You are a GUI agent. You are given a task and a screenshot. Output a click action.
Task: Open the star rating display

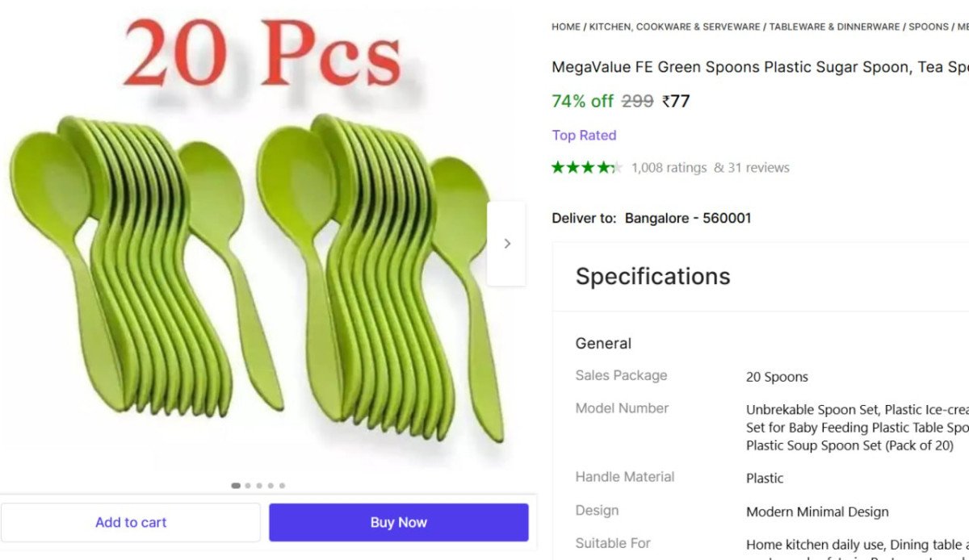pyautogui.click(x=587, y=168)
